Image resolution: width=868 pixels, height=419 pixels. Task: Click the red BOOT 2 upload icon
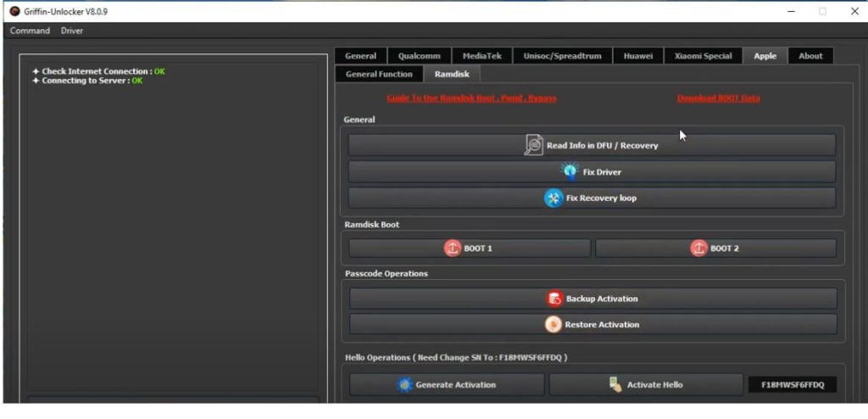[x=698, y=249]
